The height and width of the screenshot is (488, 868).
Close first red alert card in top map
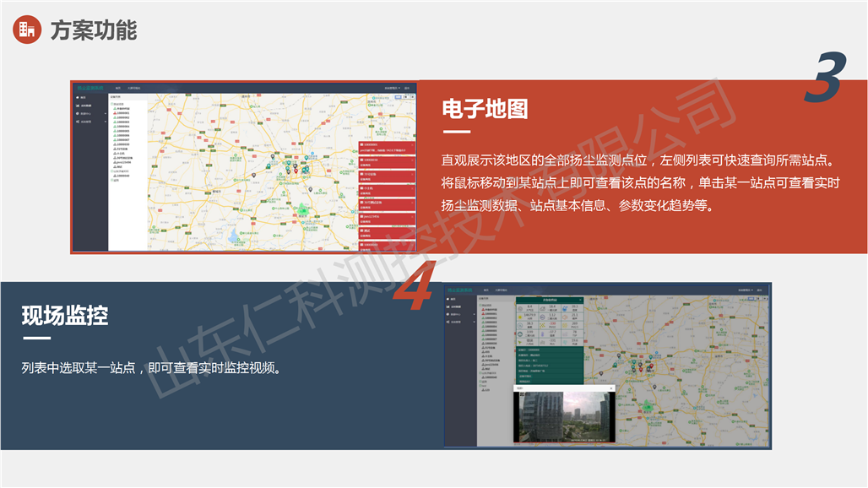(x=412, y=145)
